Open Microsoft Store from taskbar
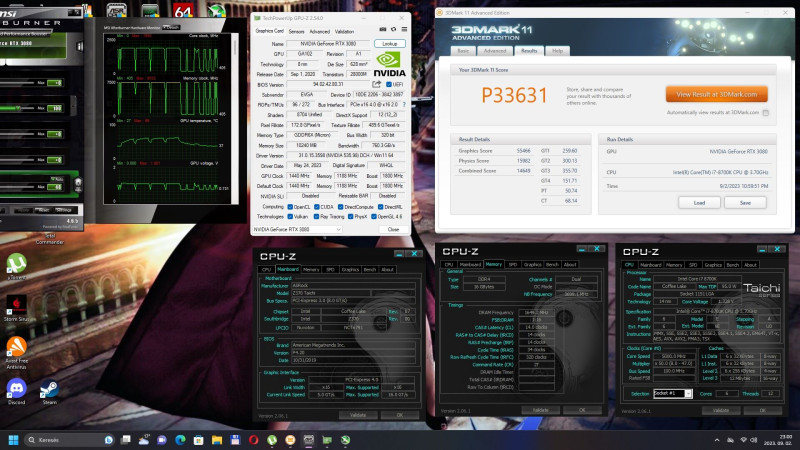Image resolution: width=800 pixels, height=450 pixels. pos(198,440)
